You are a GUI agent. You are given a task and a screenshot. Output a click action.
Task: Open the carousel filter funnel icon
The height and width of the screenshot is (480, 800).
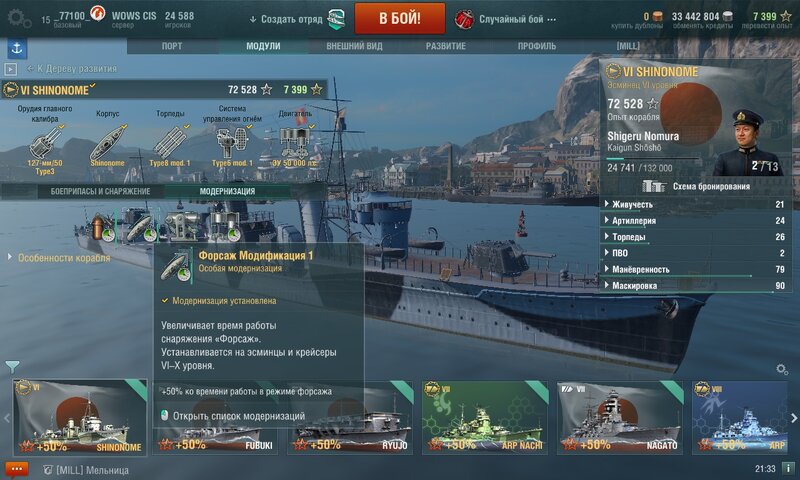click(12, 366)
